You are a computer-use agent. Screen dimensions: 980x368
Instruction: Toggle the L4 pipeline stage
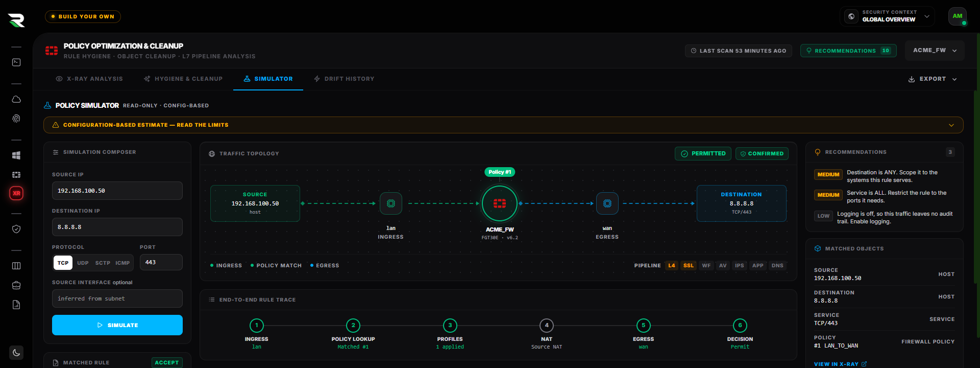click(672, 266)
